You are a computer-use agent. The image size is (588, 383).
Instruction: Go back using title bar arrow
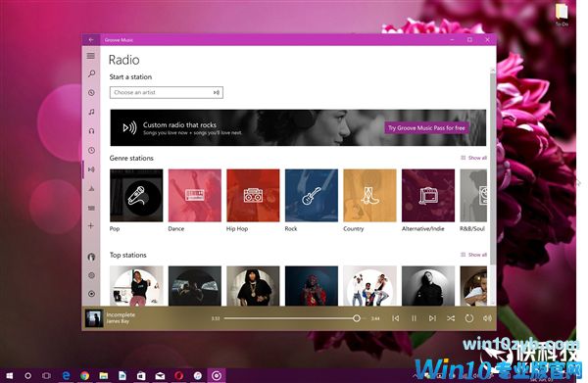pyautogui.click(x=91, y=39)
